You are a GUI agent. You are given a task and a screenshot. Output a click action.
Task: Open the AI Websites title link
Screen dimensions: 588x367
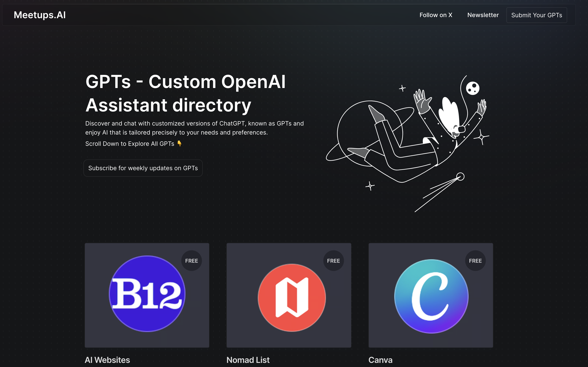[x=107, y=360]
